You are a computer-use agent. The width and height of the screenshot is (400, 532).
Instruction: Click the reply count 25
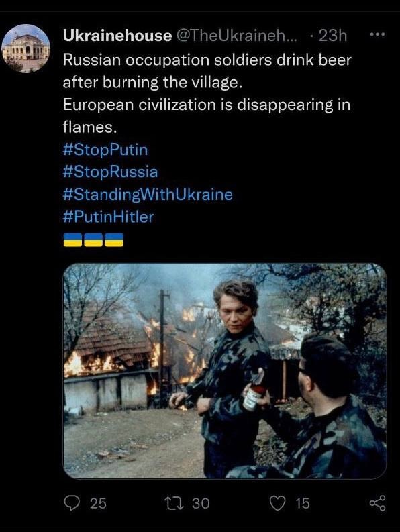click(x=98, y=503)
